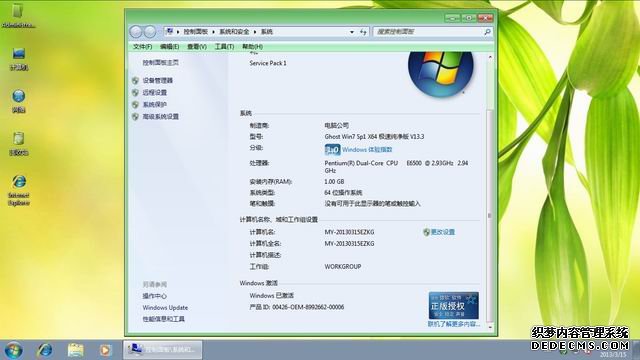Click shield icon next to 系统保护

pyautogui.click(x=136, y=105)
